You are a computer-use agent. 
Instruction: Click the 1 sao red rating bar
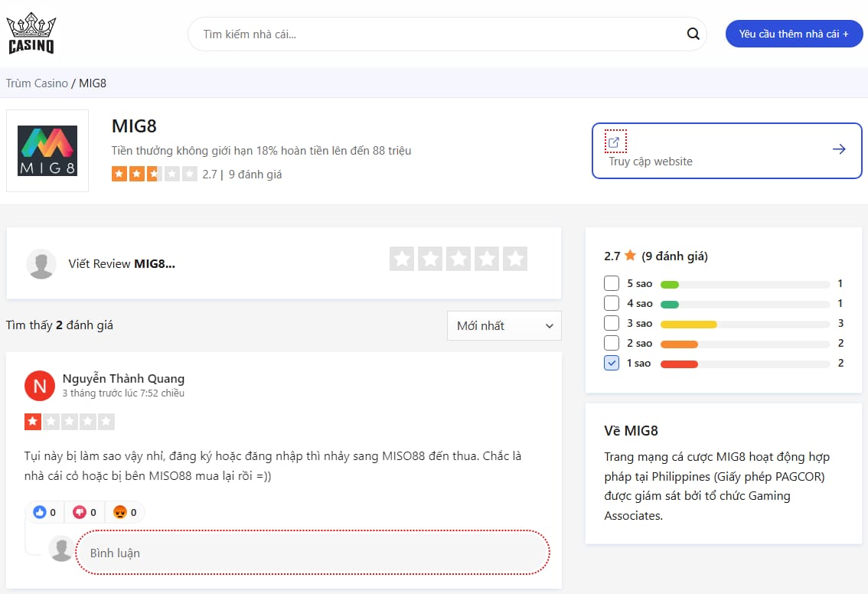pos(745,364)
